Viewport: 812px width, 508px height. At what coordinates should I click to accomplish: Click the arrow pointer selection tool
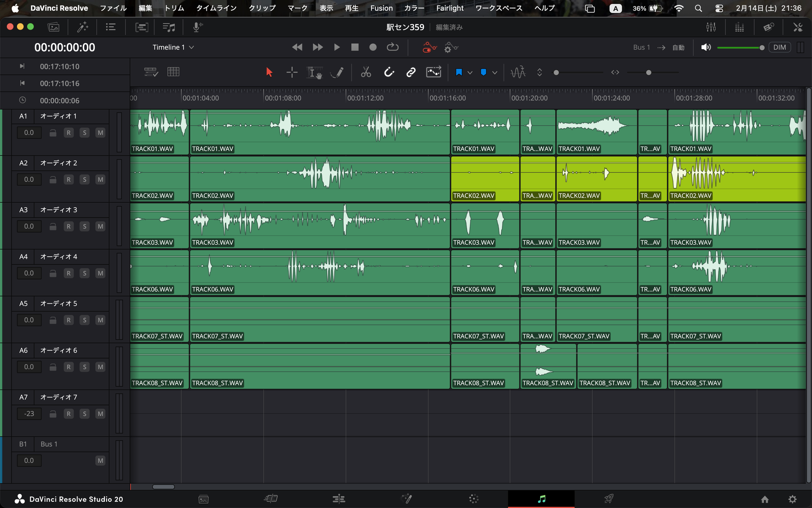pyautogui.click(x=269, y=72)
